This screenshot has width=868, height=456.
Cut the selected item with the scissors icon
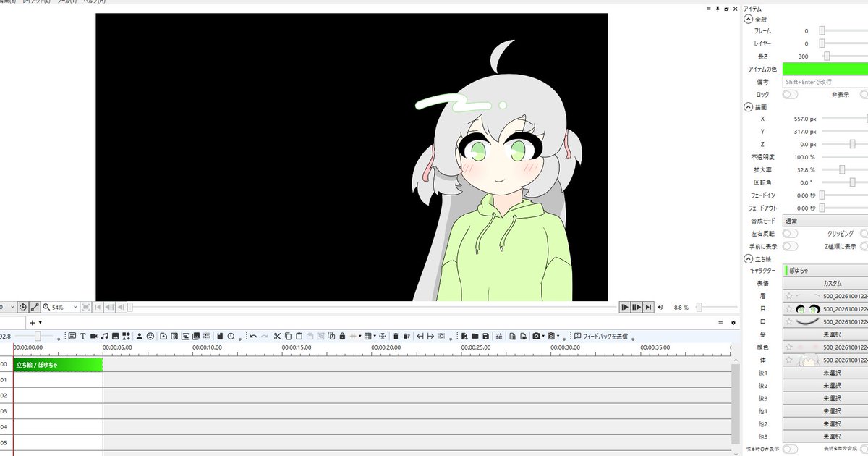pos(277,336)
